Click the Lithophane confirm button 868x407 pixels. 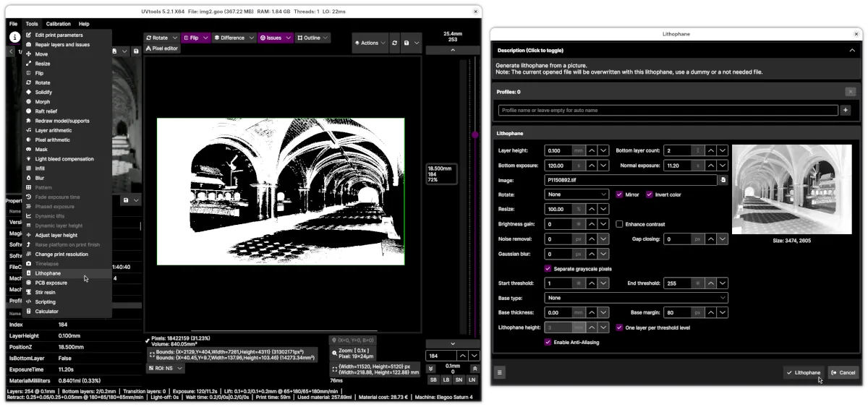click(x=803, y=372)
